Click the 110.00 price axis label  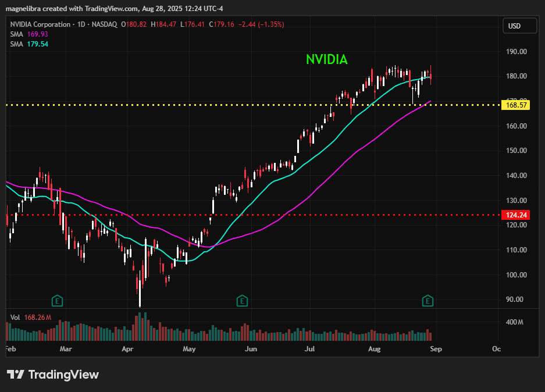click(x=516, y=250)
